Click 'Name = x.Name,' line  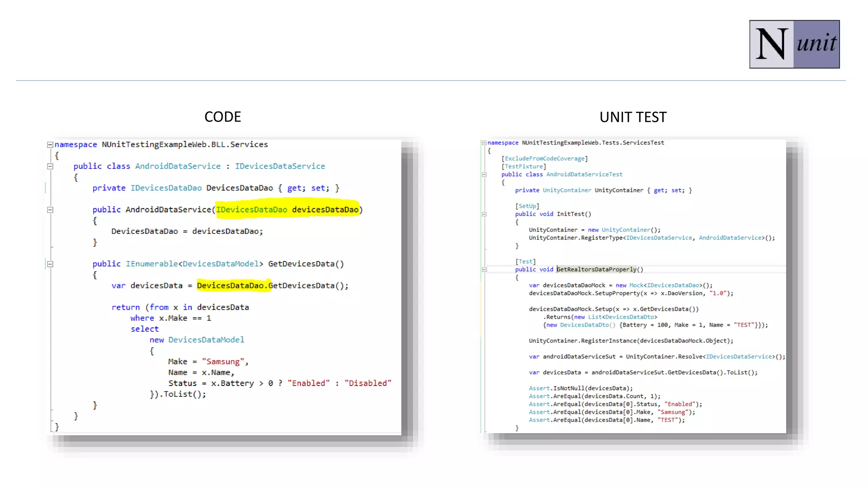coord(201,372)
